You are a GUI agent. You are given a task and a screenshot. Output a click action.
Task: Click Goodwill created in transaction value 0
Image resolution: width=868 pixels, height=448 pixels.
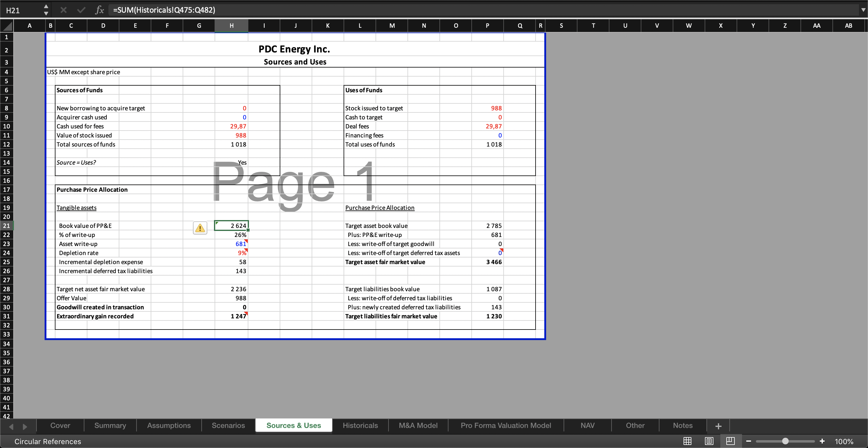(x=231, y=307)
